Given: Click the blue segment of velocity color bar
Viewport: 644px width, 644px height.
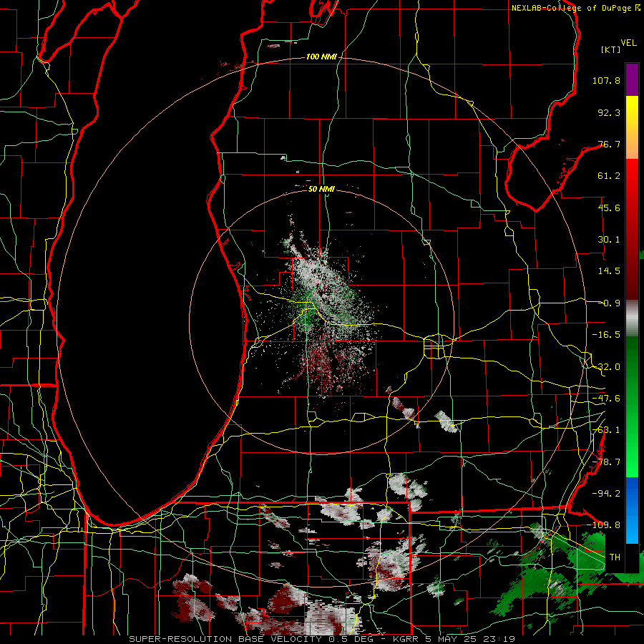Looking at the screenshot, I should tap(632, 510).
